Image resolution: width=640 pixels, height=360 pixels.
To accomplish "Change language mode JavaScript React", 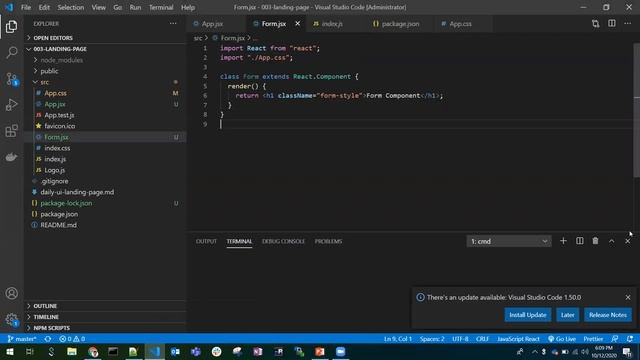I will pos(518,339).
